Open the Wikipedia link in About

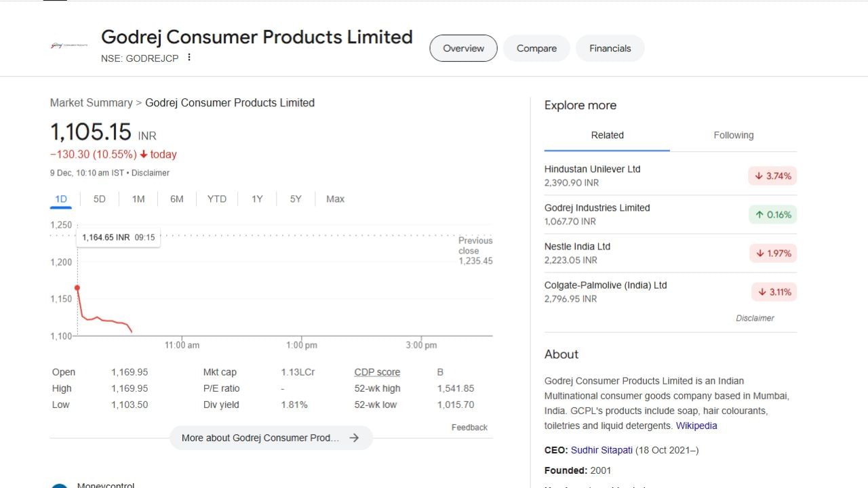coord(696,426)
